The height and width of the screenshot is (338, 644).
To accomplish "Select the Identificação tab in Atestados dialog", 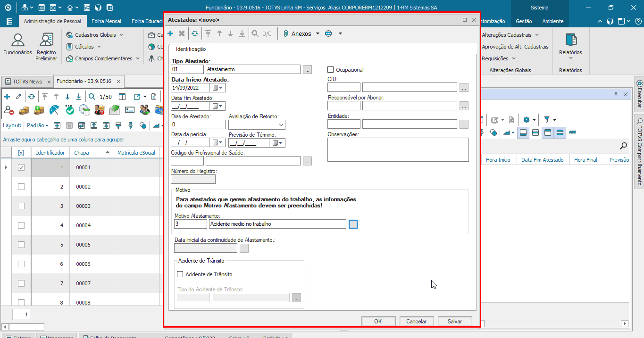I will click(191, 49).
